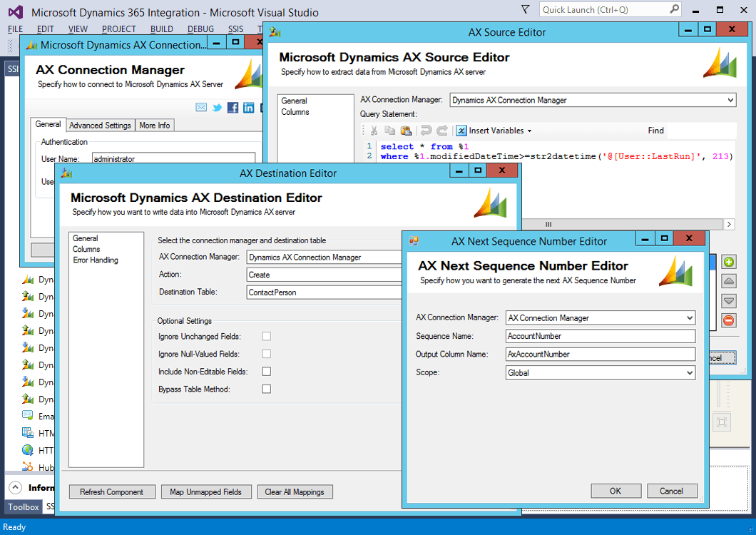Click the Copy icon in query toolbar
Screen dimensions: 756x535
tap(389, 131)
